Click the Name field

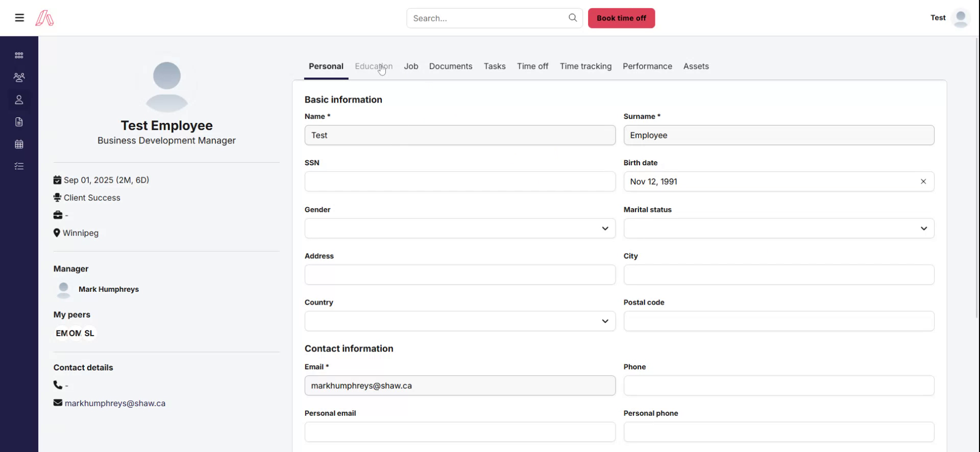tap(460, 135)
